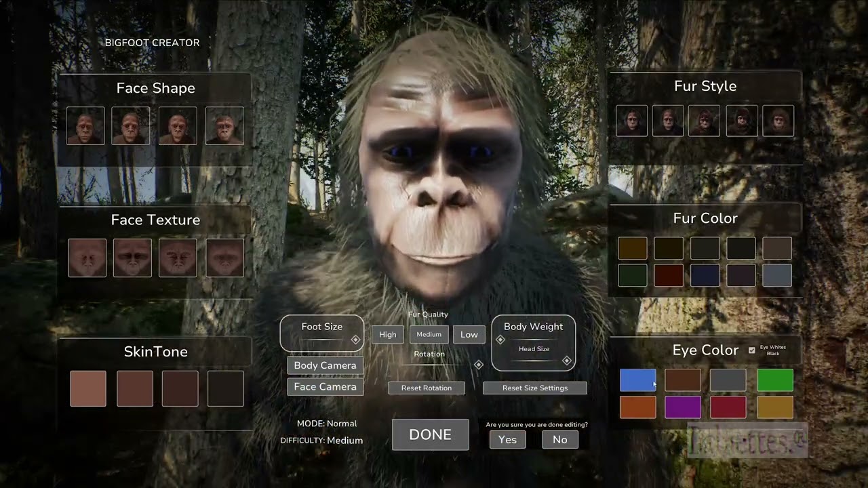
Task: Click Reset Size Settings
Action: 535,388
